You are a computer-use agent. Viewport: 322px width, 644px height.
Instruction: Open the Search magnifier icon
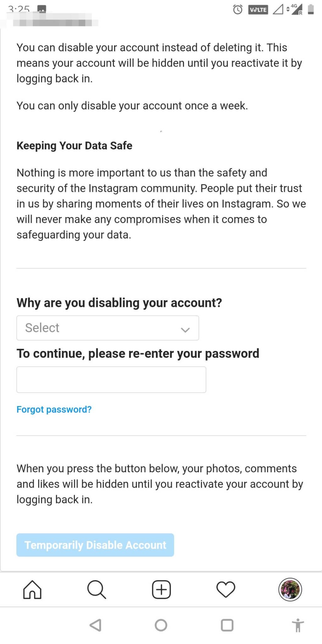97,589
